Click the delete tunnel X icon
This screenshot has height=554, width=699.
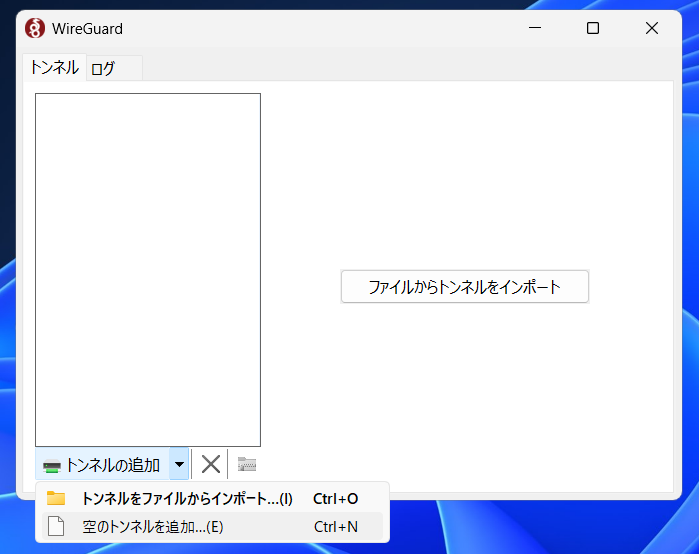pyautogui.click(x=210, y=464)
